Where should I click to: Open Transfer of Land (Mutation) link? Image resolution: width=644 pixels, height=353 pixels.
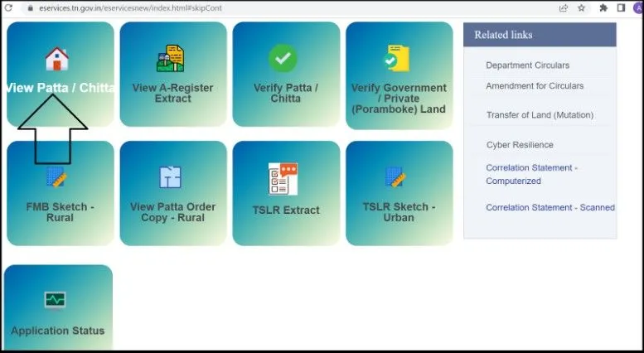tap(540, 115)
